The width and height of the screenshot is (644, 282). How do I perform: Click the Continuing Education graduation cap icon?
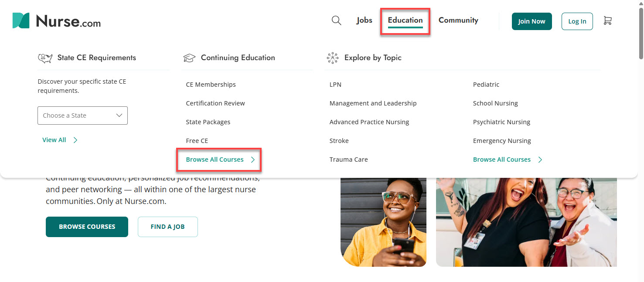[189, 57]
